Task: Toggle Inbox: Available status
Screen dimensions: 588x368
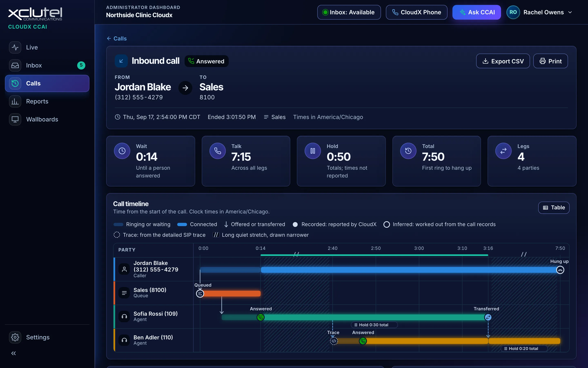Action: coord(349,12)
